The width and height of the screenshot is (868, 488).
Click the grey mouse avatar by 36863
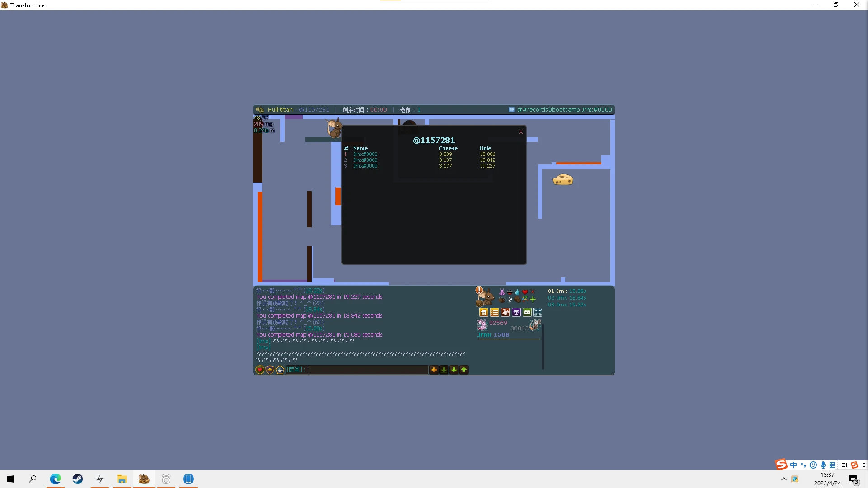pos(535,324)
